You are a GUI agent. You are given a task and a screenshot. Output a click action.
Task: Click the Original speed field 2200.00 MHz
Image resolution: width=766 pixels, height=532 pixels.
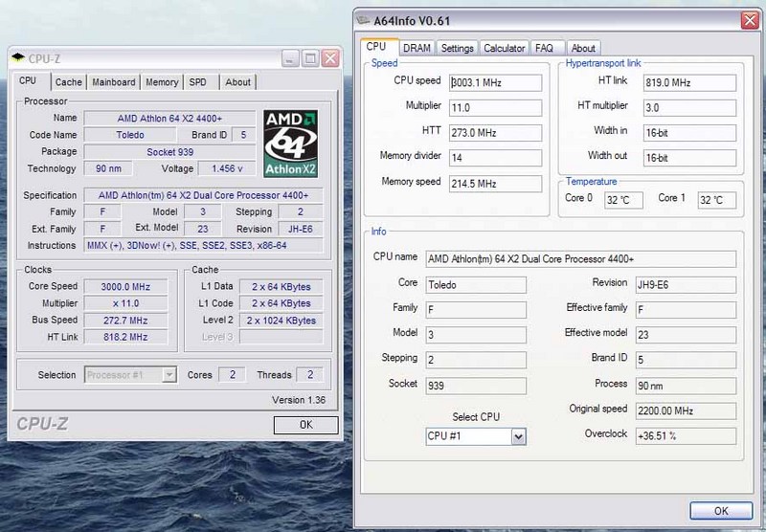(686, 410)
